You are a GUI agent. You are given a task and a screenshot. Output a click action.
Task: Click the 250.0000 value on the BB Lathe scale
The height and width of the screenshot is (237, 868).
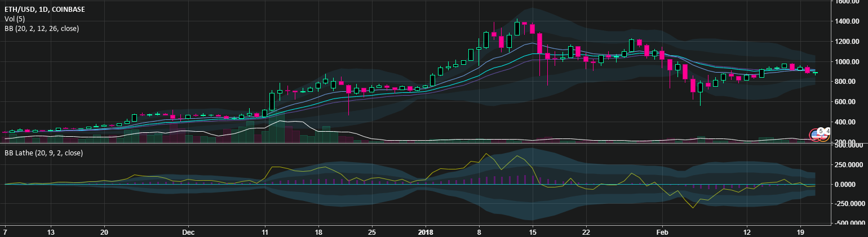(849, 165)
